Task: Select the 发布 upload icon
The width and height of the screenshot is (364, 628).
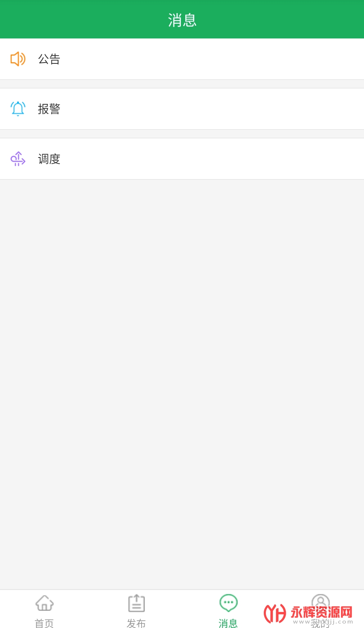Action: [x=137, y=603]
